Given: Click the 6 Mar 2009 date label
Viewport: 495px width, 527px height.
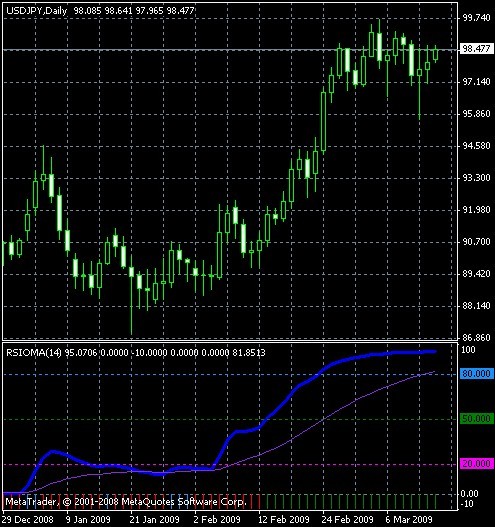Looking at the screenshot, I should (x=409, y=520).
